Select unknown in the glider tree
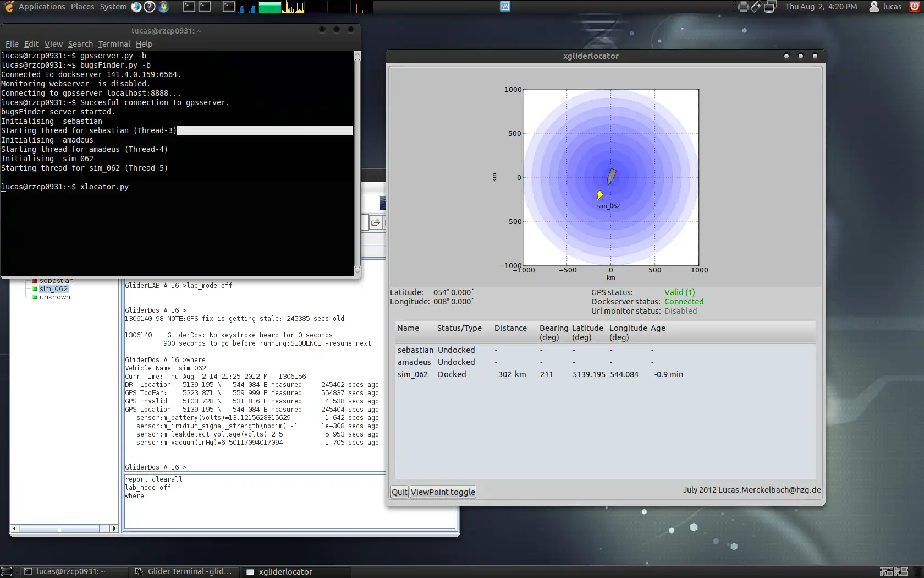The image size is (924, 578). 54,297
